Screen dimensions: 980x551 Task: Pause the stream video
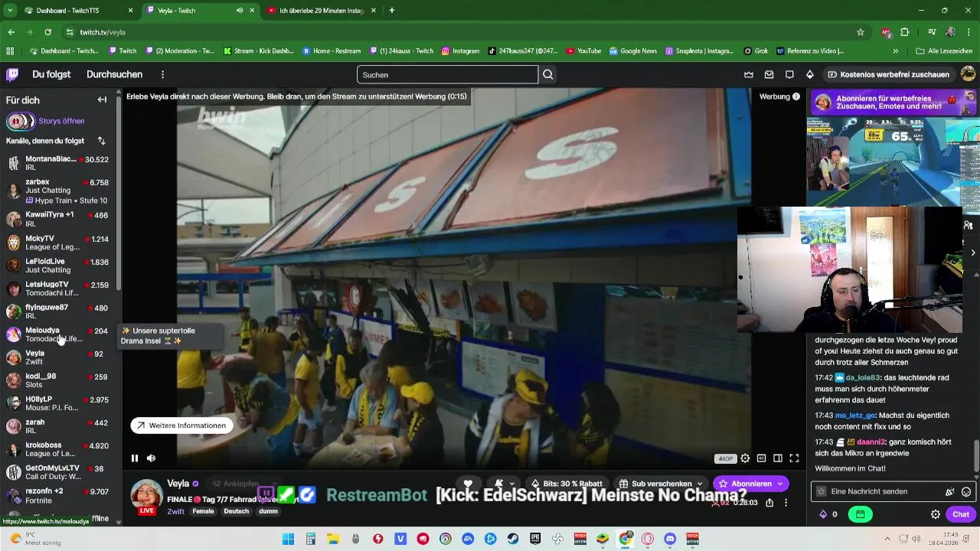click(135, 458)
